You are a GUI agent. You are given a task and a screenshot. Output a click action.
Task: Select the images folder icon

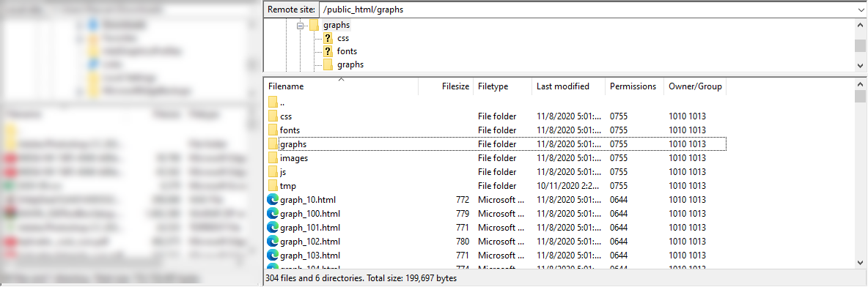pyautogui.click(x=273, y=158)
